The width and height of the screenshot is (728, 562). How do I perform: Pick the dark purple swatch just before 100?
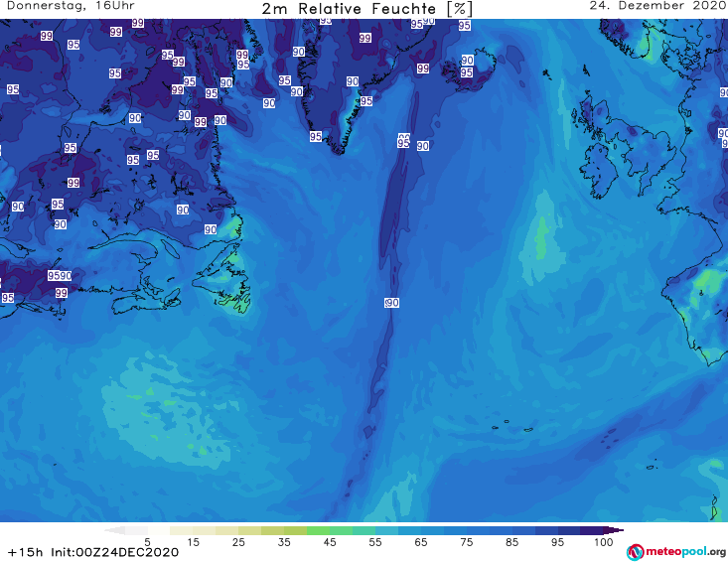(x=592, y=530)
